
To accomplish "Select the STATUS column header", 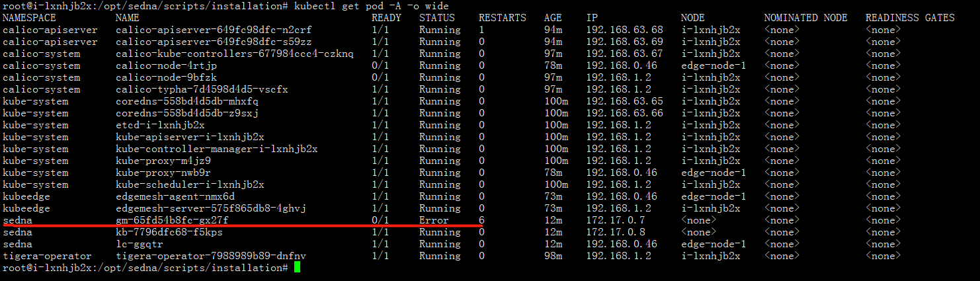I will coord(437,18).
